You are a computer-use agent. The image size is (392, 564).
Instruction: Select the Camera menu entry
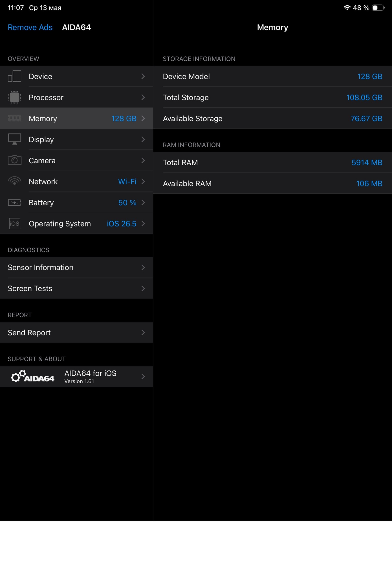76,160
